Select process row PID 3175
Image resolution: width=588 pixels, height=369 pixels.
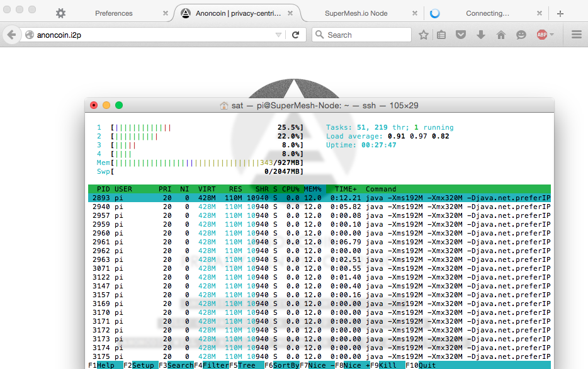click(x=320, y=356)
